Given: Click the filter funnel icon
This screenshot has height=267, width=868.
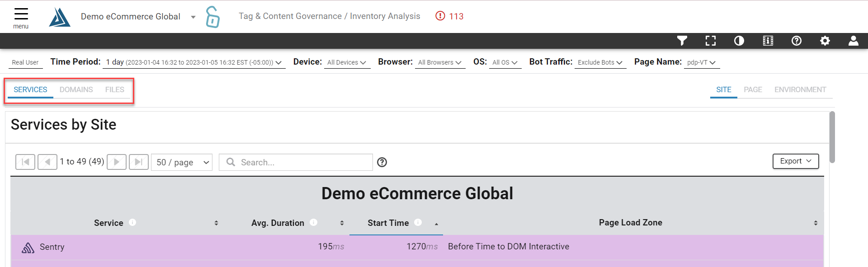Looking at the screenshot, I should [x=682, y=41].
